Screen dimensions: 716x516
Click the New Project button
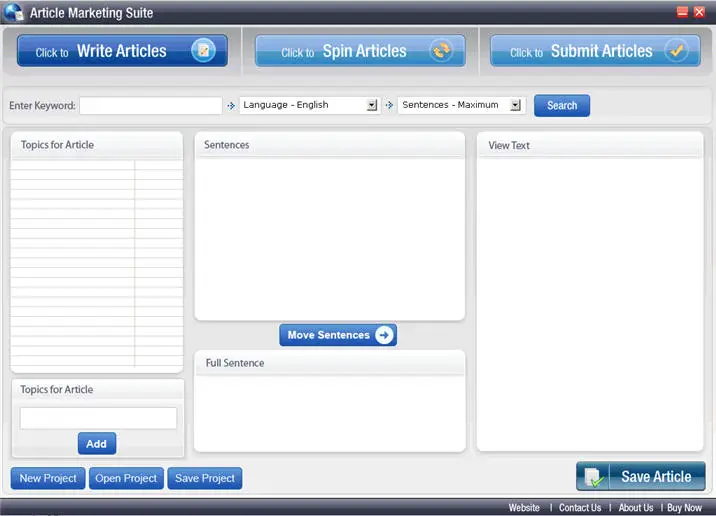coord(48,478)
